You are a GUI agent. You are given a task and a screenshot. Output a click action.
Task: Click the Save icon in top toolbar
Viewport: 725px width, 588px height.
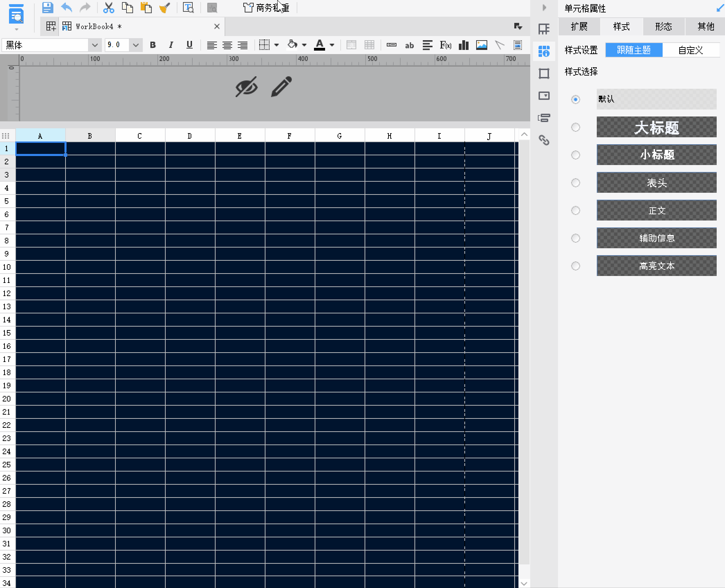click(47, 8)
